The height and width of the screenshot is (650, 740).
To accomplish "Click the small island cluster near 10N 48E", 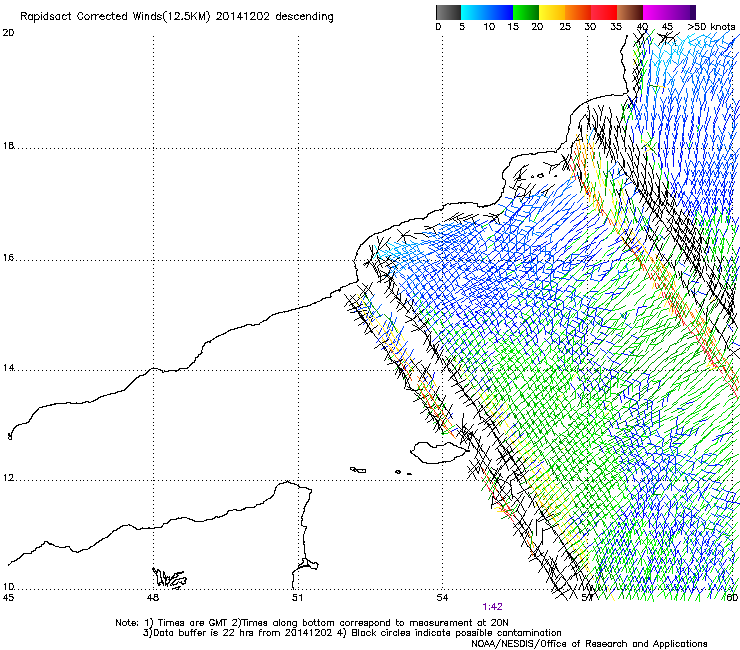I will [x=169, y=578].
